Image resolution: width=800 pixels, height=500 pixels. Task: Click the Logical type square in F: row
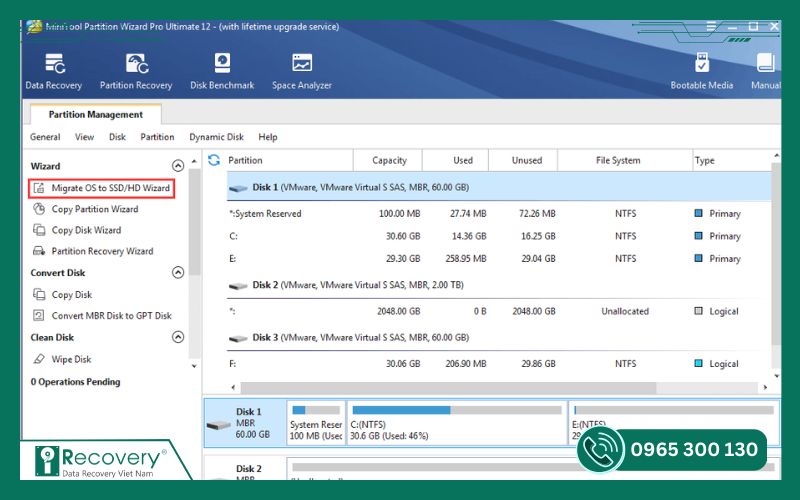pos(698,363)
